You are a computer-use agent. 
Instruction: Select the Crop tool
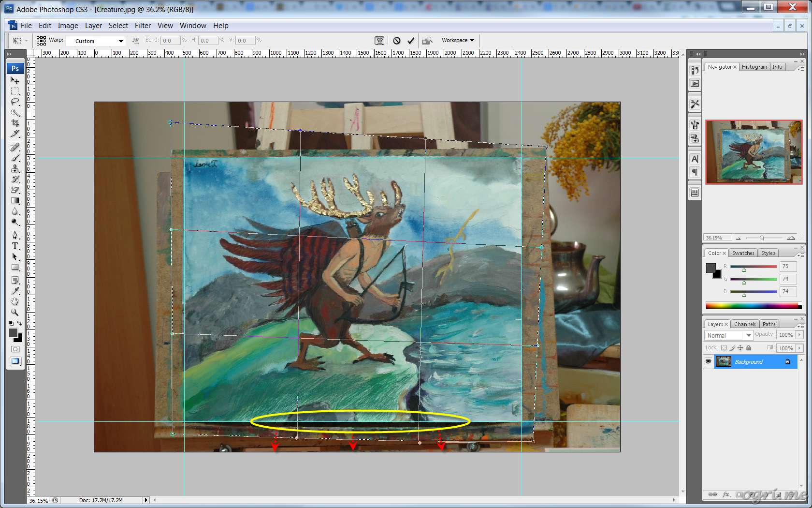coord(15,123)
